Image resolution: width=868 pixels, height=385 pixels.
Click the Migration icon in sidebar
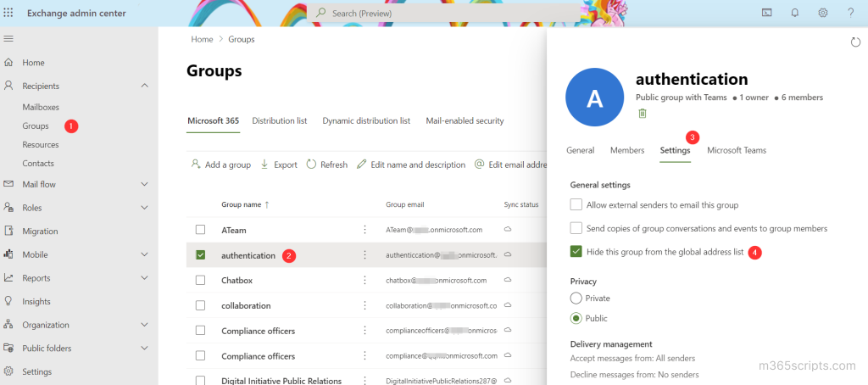click(8, 231)
